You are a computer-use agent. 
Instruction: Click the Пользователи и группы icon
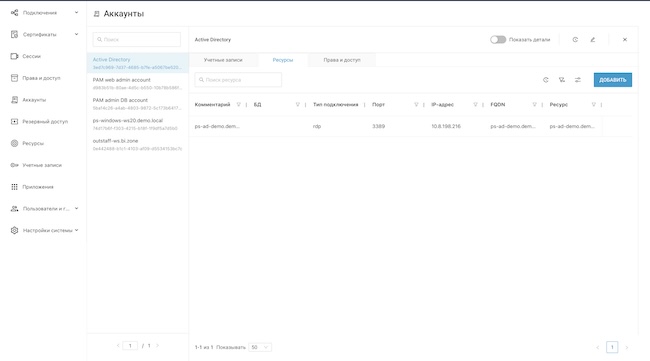[15, 208]
